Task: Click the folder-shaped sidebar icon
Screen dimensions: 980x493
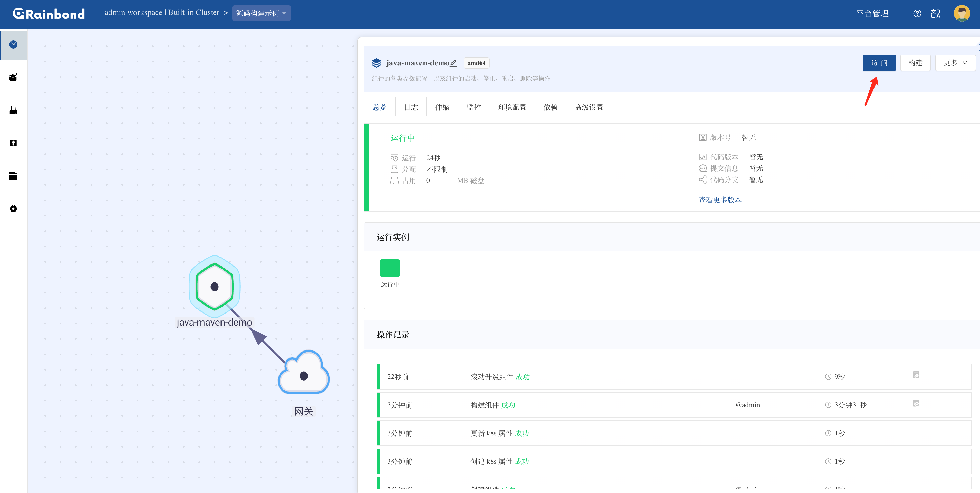Action: 13,176
